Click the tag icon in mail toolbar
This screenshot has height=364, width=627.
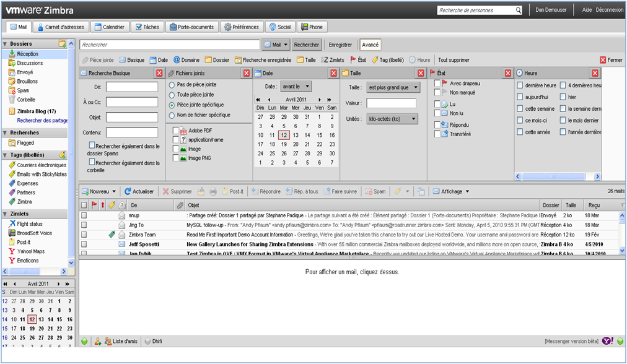[398, 192]
